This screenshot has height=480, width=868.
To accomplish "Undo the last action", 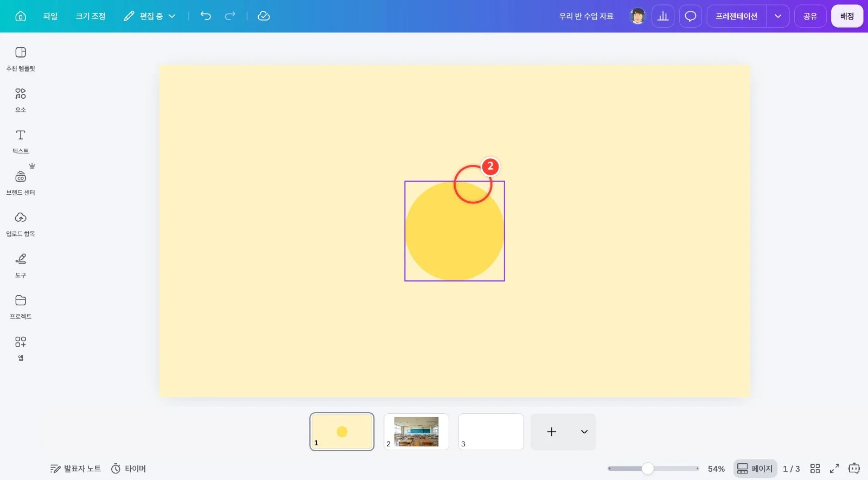I will (x=206, y=16).
